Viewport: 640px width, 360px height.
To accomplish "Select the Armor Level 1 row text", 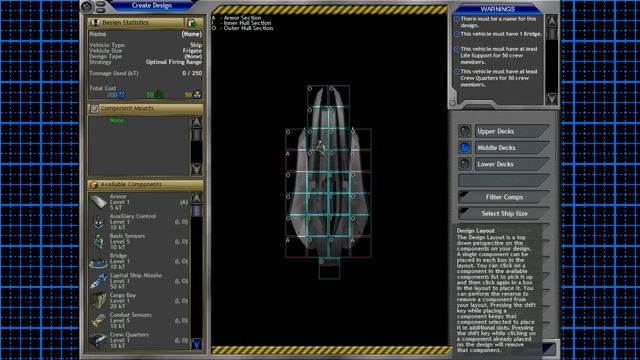I will (120, 202).
